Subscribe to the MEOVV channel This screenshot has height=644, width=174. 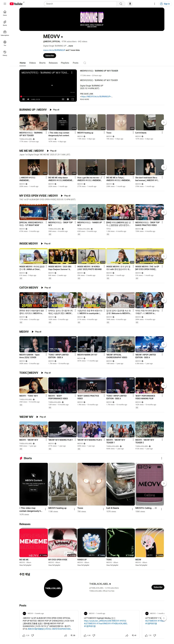point(49,55)
